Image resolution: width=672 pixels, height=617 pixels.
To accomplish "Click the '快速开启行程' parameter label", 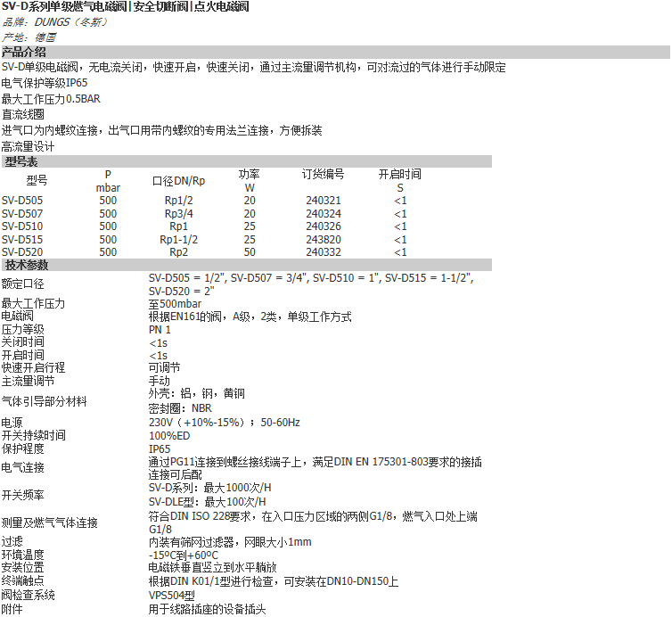I will point(33,368).
